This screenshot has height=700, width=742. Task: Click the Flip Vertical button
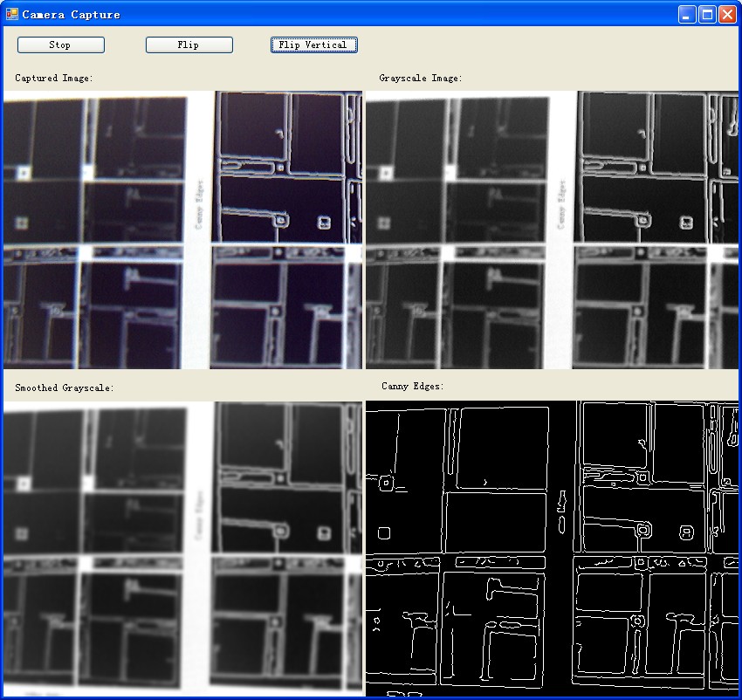point(313,45)
